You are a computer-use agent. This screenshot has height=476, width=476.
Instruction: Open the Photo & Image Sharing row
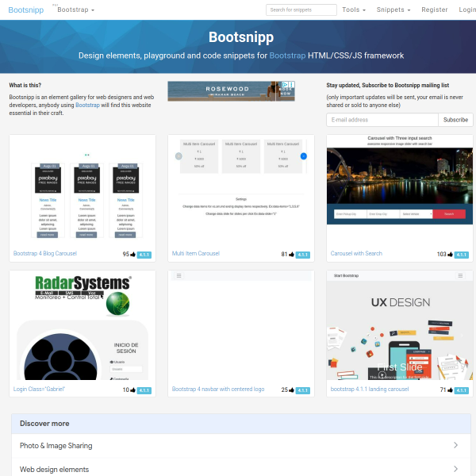(x=241, y=446)
